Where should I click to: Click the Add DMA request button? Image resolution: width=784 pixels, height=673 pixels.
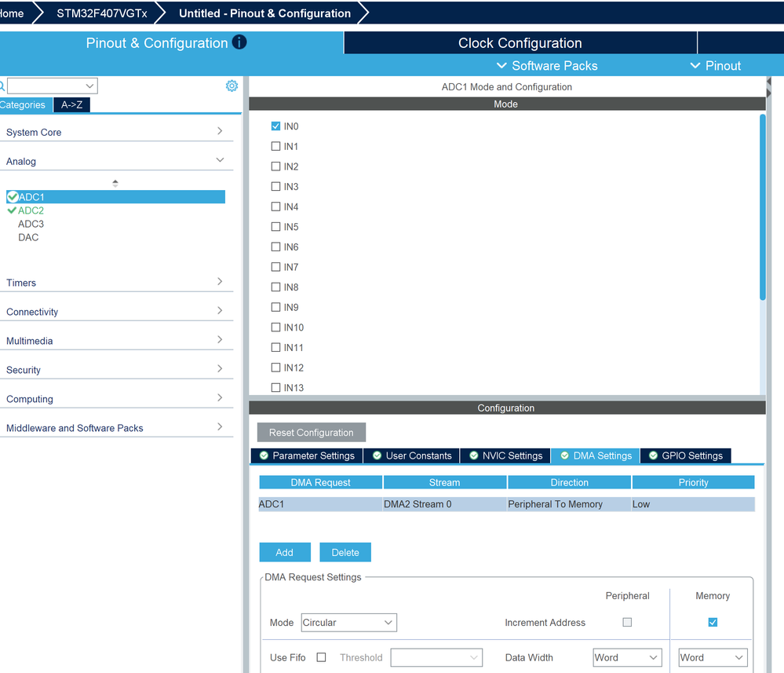point(285,552)
